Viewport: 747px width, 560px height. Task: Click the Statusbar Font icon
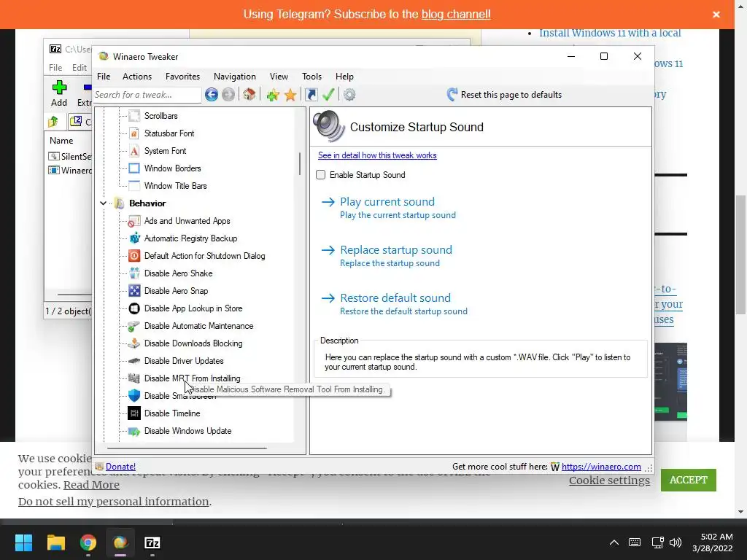coord(134,133)
